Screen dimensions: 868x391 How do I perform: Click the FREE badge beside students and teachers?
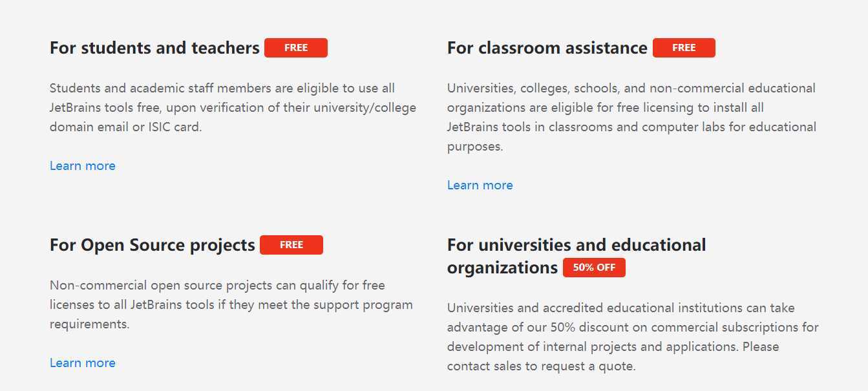[x=296, y=48]
